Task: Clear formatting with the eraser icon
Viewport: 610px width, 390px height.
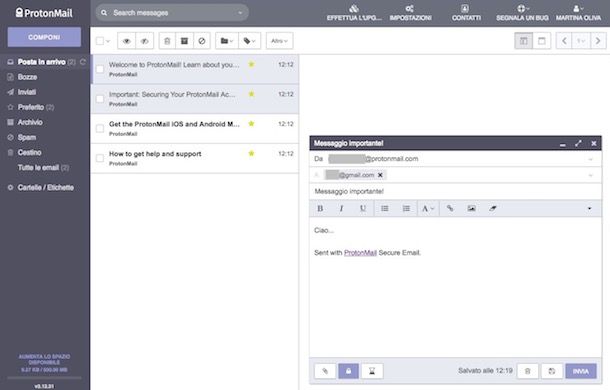Action: tap(493, 209)
